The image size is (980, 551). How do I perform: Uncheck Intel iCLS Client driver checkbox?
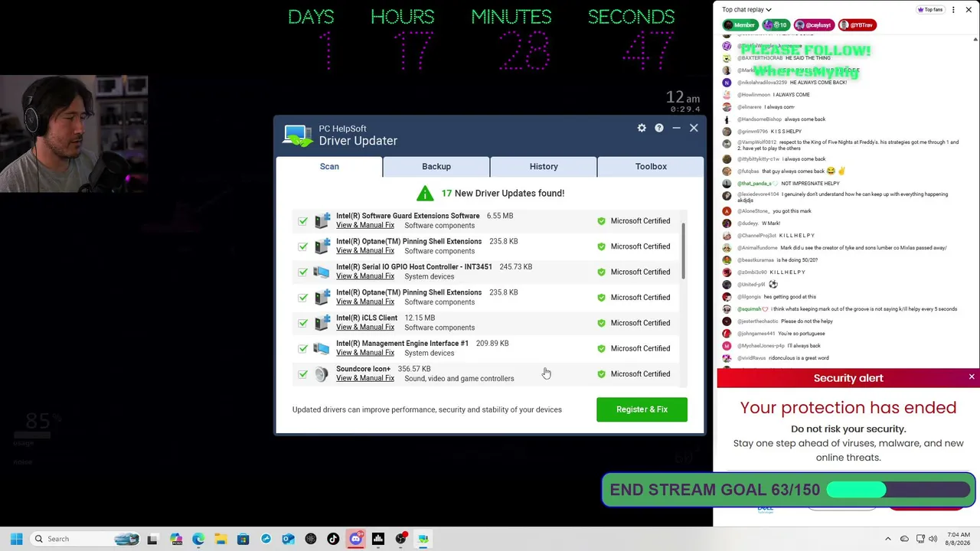303,323
